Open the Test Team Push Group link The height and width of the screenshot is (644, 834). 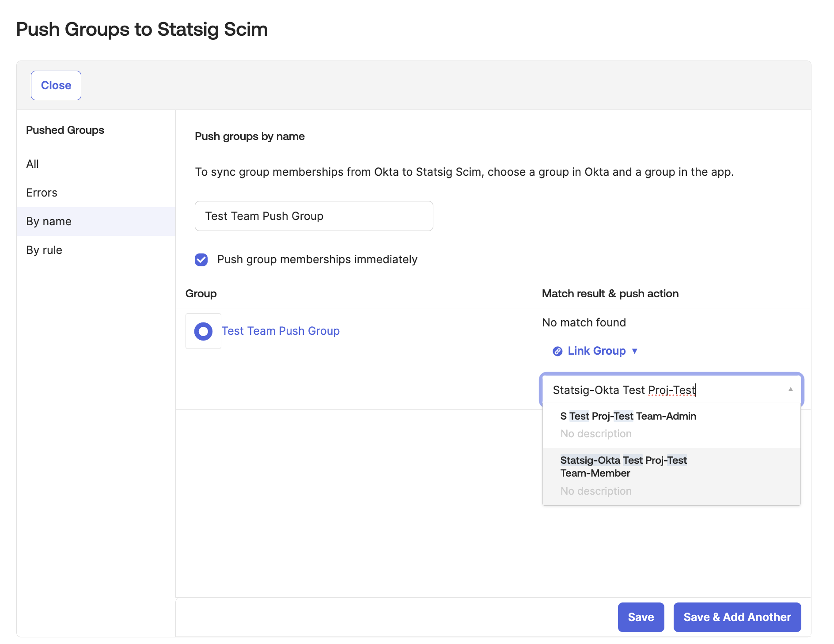point(281,331)
